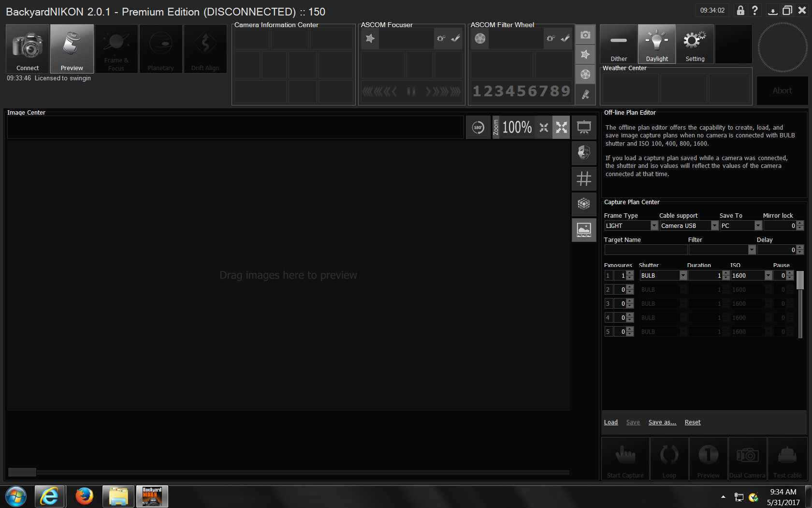Viewport: 812px width, 508px height.
Task: Click the Load plan link
Action: 610,422
